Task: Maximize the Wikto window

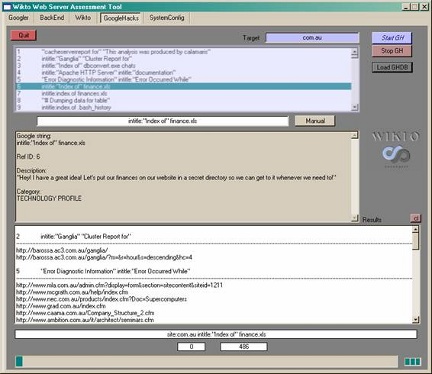Action: click(x=414, y=7)
